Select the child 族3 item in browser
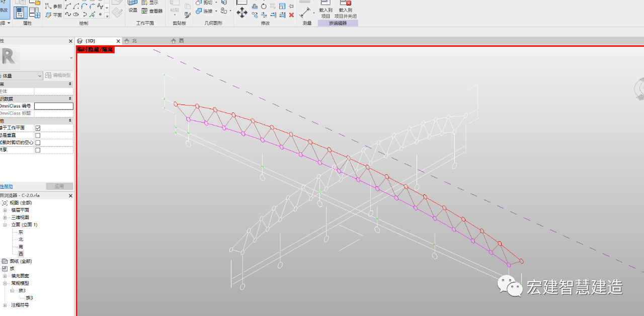 point(30,297)
